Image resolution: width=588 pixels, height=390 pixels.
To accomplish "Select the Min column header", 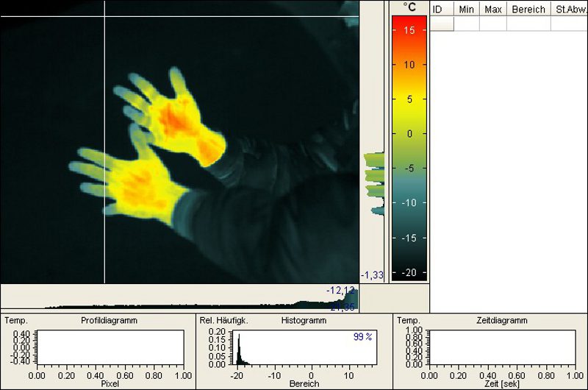I will tap(466, 10).
